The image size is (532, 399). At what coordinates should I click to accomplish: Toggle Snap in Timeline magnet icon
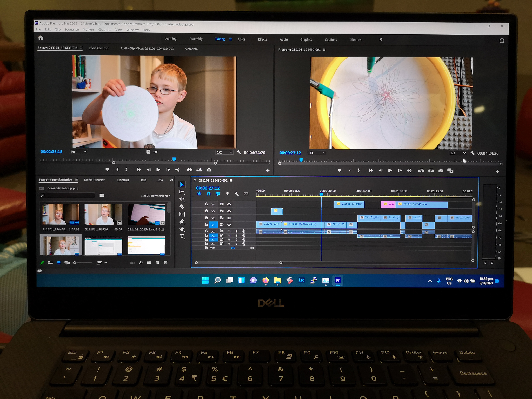tap(209, 194)
